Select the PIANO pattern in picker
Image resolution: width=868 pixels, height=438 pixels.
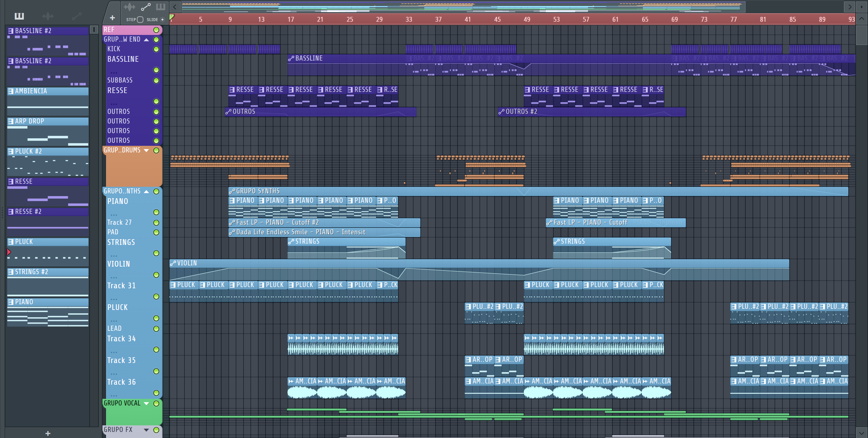pos(48,312)
